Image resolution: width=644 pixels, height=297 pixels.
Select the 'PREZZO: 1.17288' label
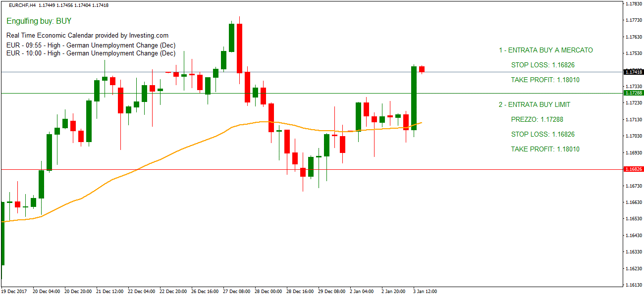click(537, 120)
